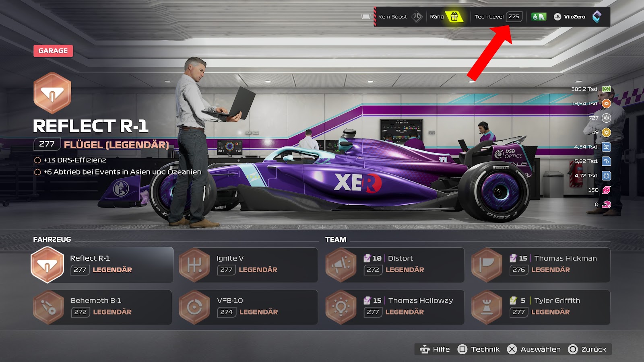The width and height of the screenshot is (644, 362).
Task: Open the Behemoth B-1 engine part icon
Action: pos(48,308)
